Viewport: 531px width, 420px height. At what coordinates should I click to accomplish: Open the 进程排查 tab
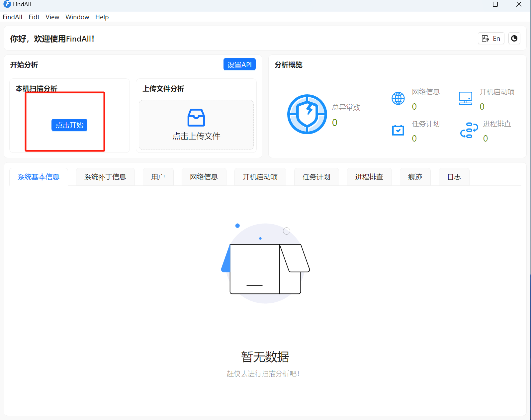(x=369, y=177)
